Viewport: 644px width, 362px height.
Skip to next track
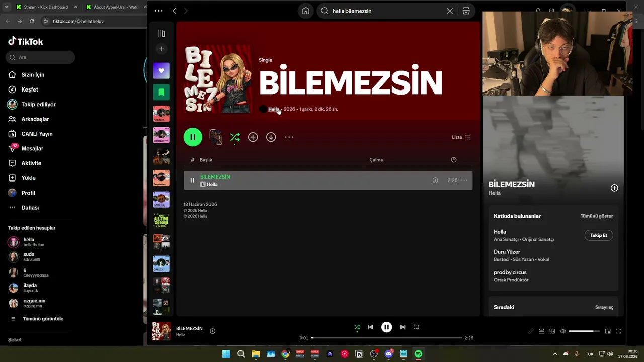pyautogui.click(x=403, y=327)
